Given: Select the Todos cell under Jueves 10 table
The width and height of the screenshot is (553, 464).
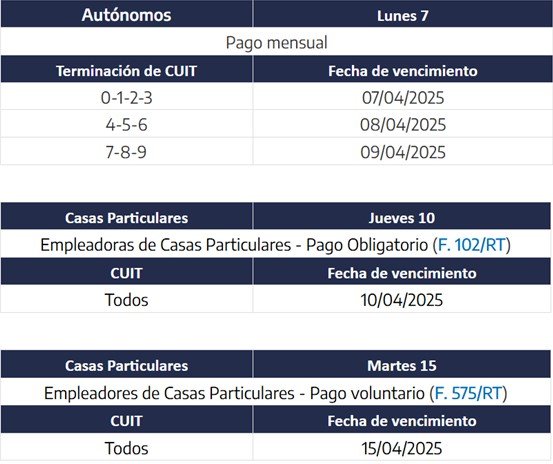Looking at the screenshot, I should [127, 299].
